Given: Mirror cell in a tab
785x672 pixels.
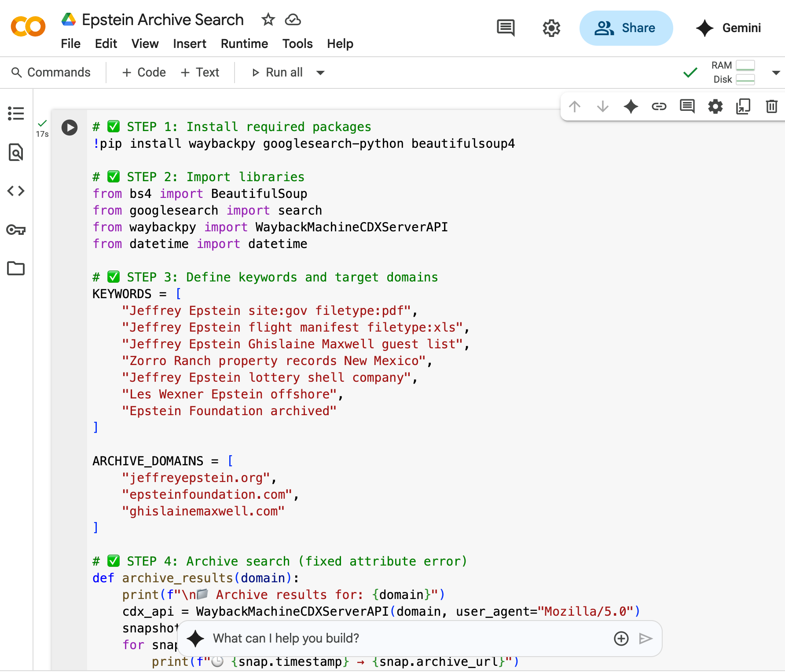Looking at the screenshot, I should [744, 106].
